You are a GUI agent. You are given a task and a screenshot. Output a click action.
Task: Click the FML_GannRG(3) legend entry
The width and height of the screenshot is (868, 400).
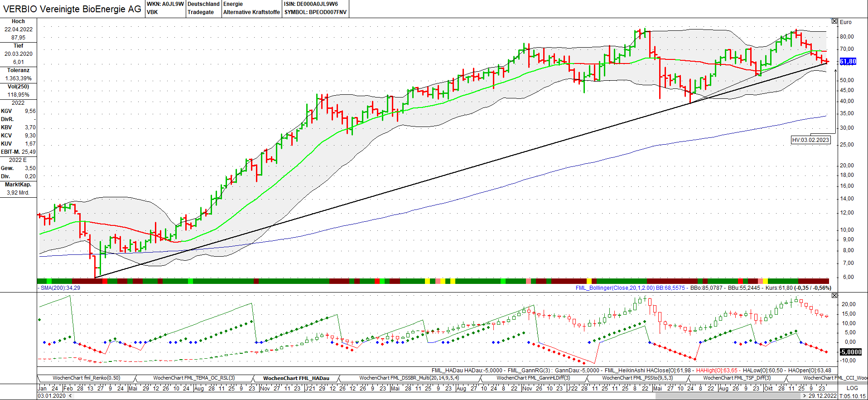pos(530,371)
